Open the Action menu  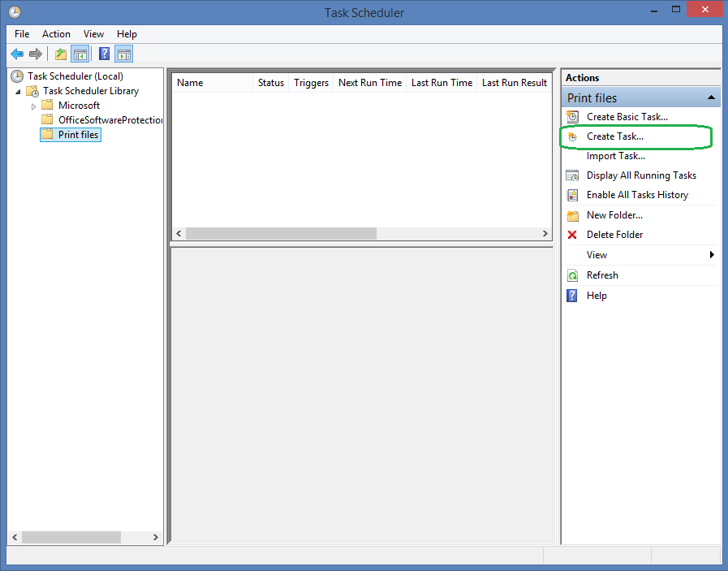[56, 34]
